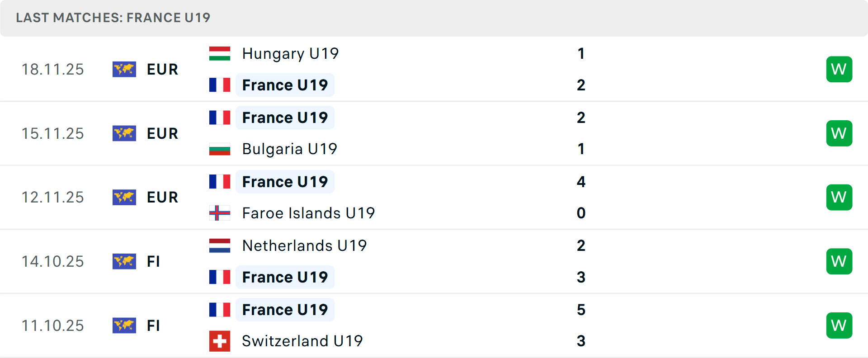Open the Netherlands U19 team link

304,245
